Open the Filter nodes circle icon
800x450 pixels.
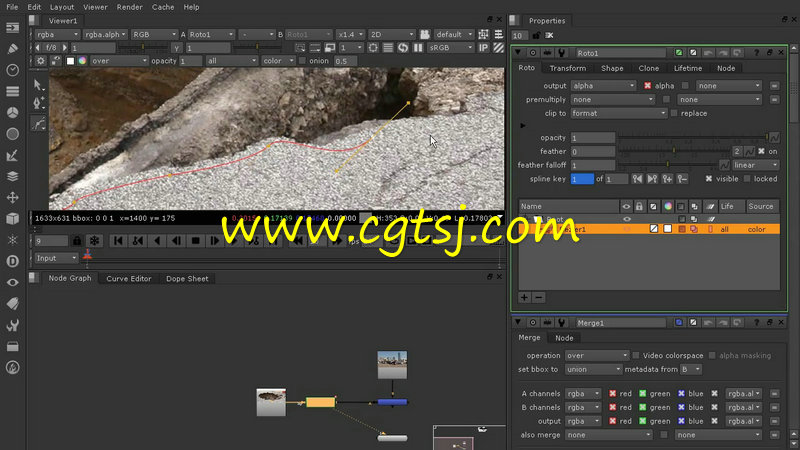click(x=12, y=134)
